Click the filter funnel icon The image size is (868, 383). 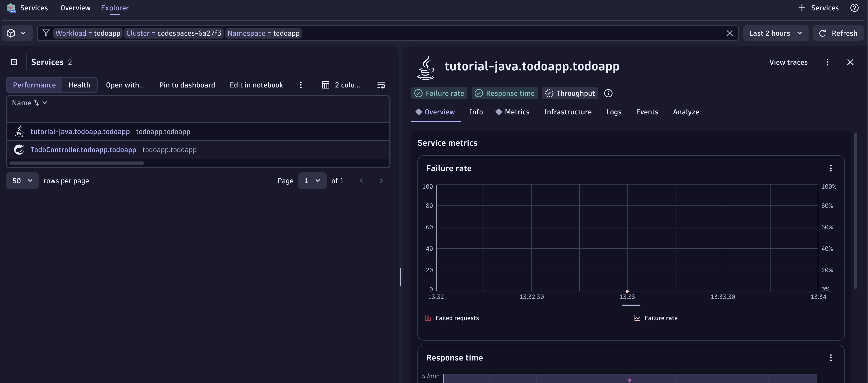(x=46, y=33)
